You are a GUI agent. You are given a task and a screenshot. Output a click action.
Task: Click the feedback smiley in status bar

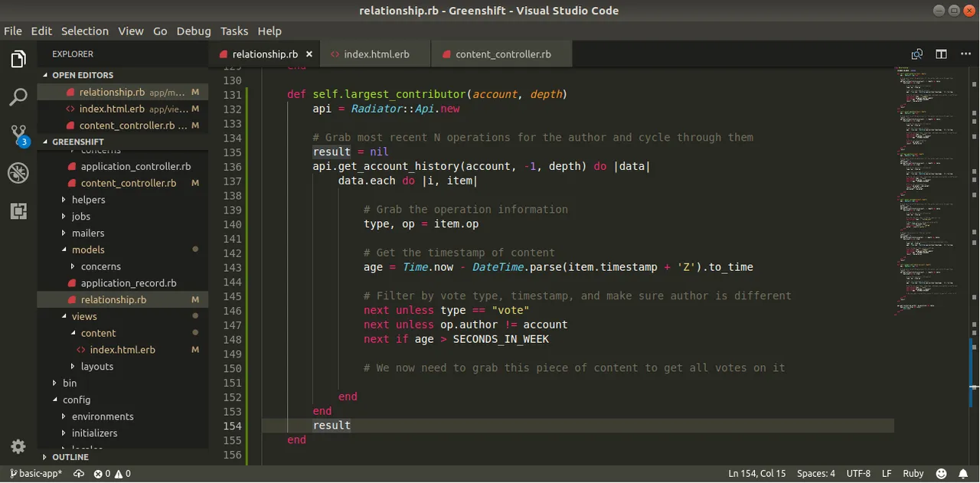click(x=941, y=474)
